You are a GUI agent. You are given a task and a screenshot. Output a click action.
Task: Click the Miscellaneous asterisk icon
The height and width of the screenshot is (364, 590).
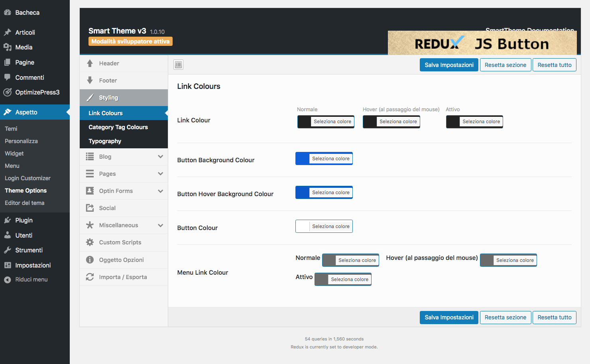click(x=90, y=225)
